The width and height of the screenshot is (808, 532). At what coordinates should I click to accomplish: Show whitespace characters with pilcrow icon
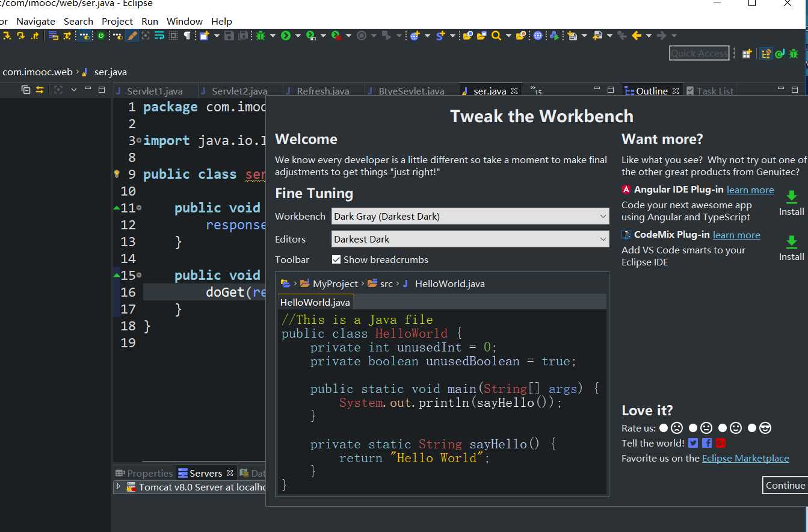(187, 36)
